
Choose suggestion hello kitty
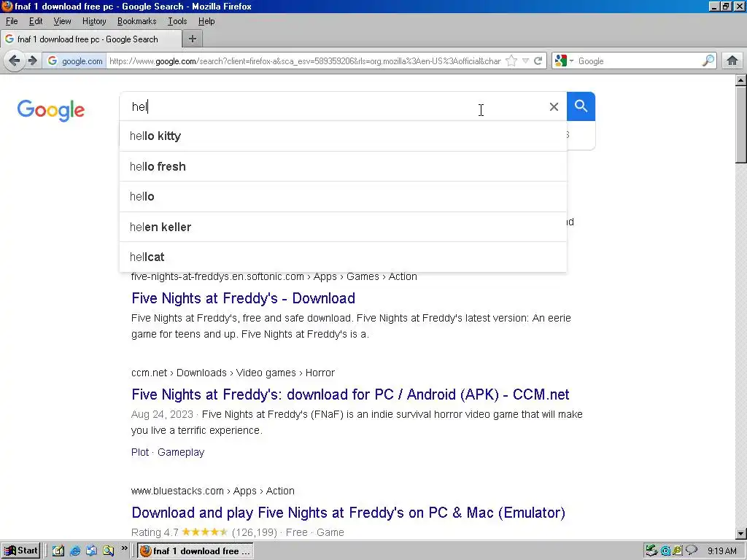(343, 136)
